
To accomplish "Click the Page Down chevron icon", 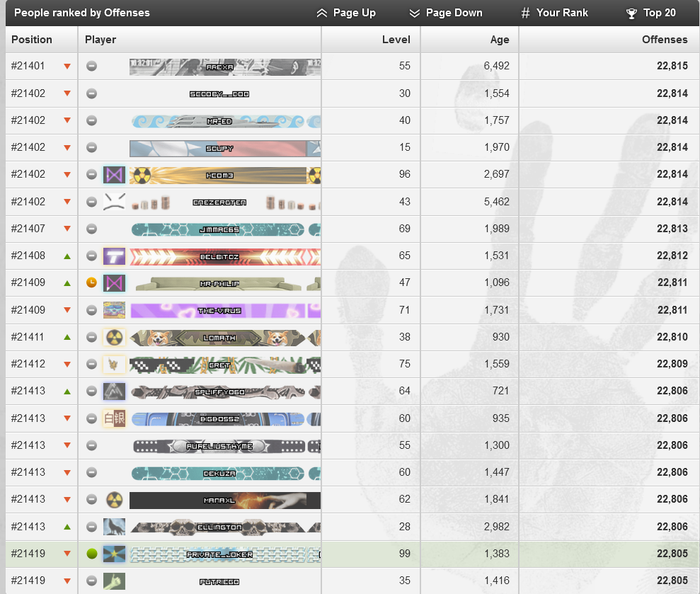I will click(414, 13).
